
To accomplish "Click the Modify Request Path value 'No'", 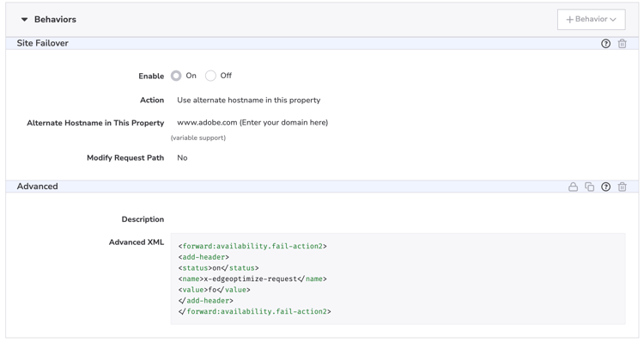I will (182, 158).
